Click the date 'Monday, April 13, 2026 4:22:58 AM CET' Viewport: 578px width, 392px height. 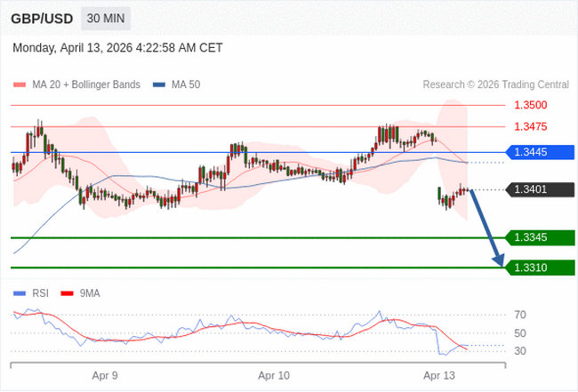click(x=117, y=48)
